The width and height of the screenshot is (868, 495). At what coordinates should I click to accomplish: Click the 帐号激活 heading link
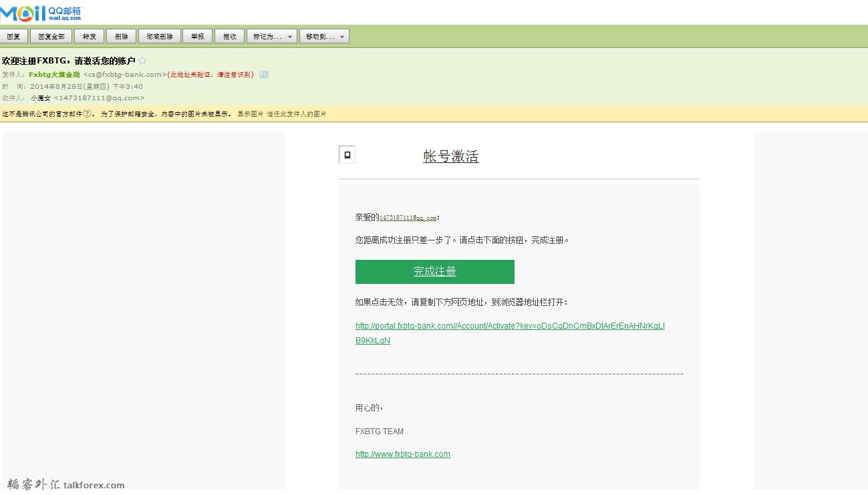[x=451, y=156]
